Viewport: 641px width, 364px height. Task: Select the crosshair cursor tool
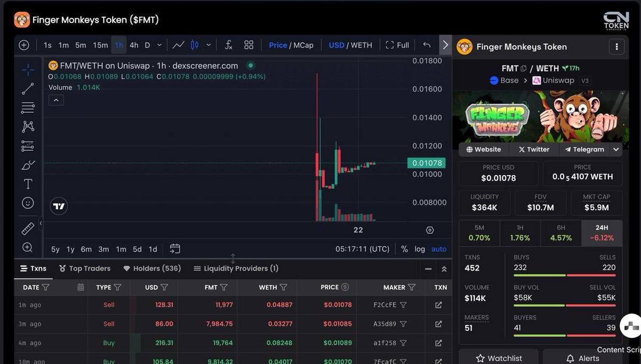point(28,69)
